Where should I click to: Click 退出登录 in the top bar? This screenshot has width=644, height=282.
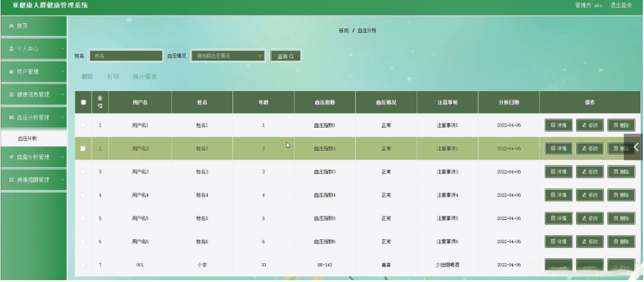[x=621, y=5]
